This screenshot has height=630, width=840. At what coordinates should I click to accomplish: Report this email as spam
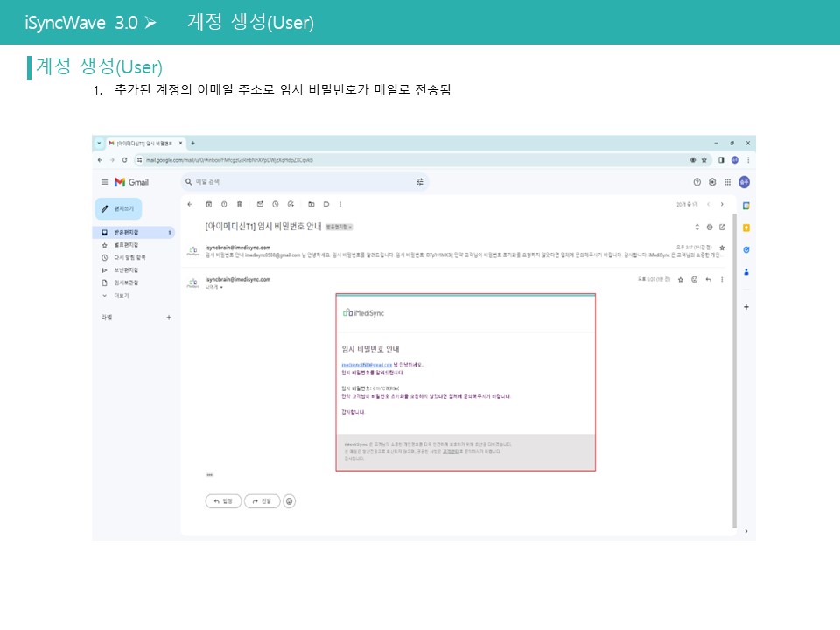[x=224, y=204]
